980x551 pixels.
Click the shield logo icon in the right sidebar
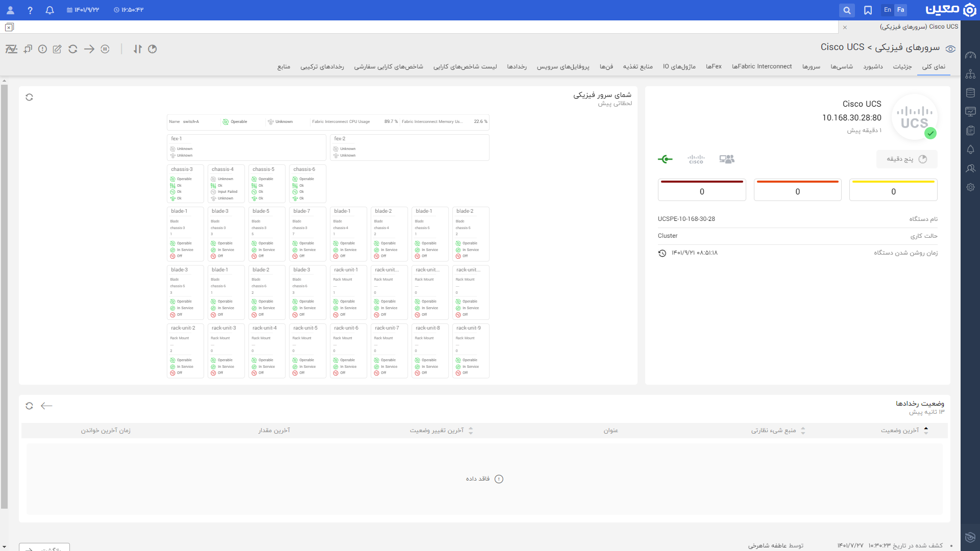point(970,537)
